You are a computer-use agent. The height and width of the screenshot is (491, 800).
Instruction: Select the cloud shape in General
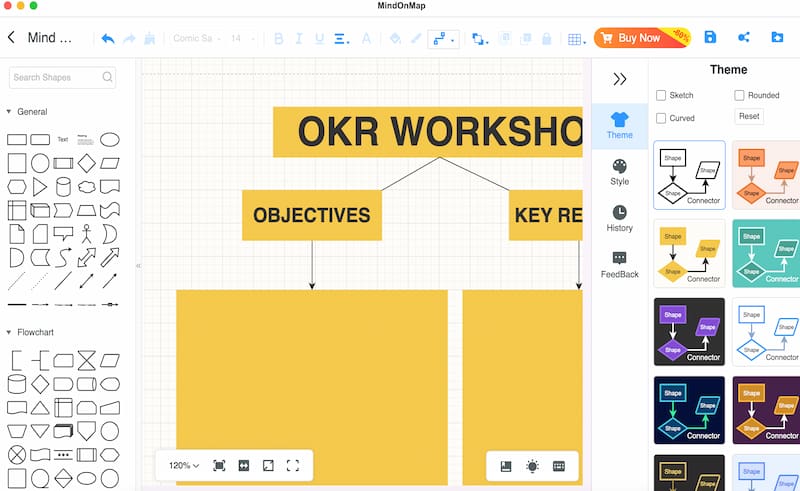(87, 187)
